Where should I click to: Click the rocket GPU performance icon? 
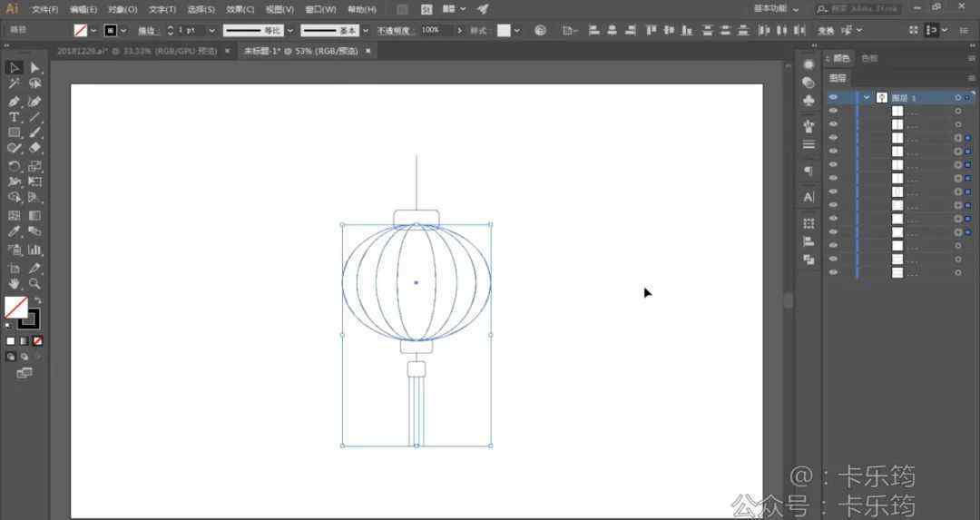click(483, 9)
